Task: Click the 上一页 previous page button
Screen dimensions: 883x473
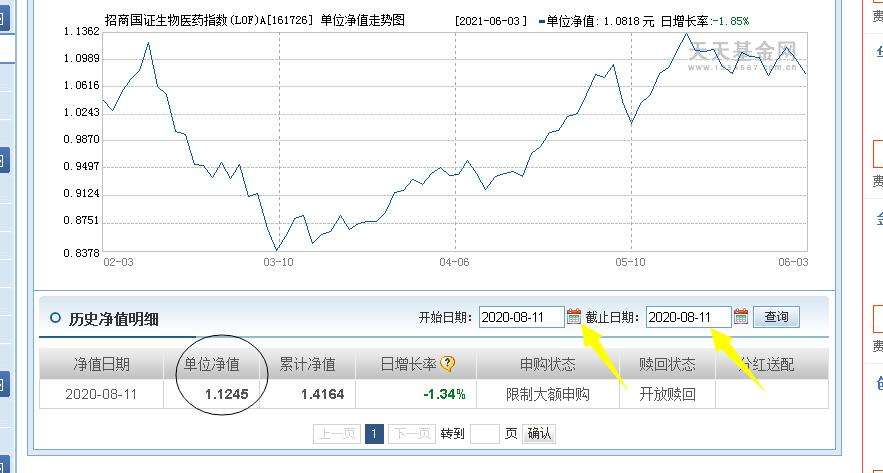Action: pos(337,434)
